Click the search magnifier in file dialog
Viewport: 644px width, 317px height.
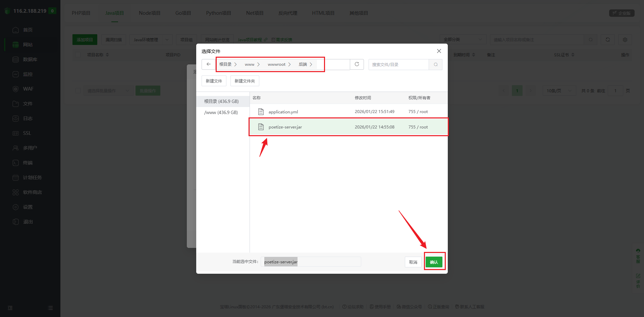435,65
